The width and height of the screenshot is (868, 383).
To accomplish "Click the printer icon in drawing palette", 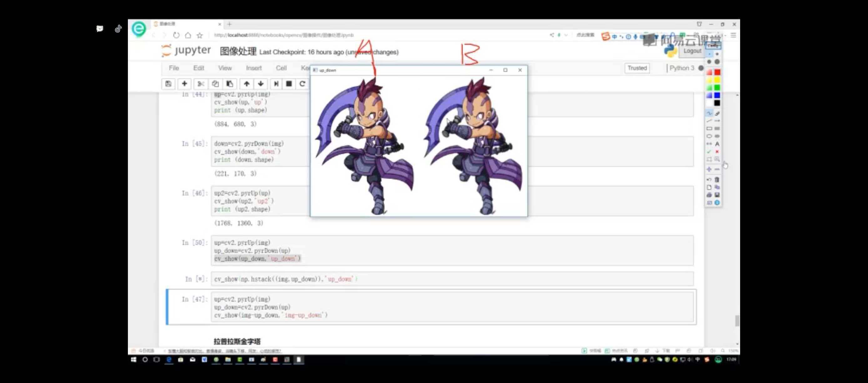I will [709, 195].
